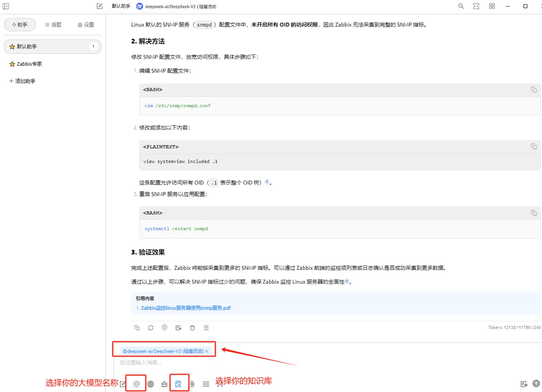Click the '3. 验证效果' heading

coord(148,252)
